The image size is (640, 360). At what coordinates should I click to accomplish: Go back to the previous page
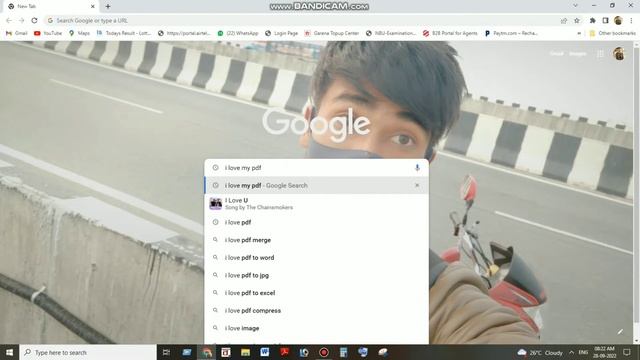9,20
